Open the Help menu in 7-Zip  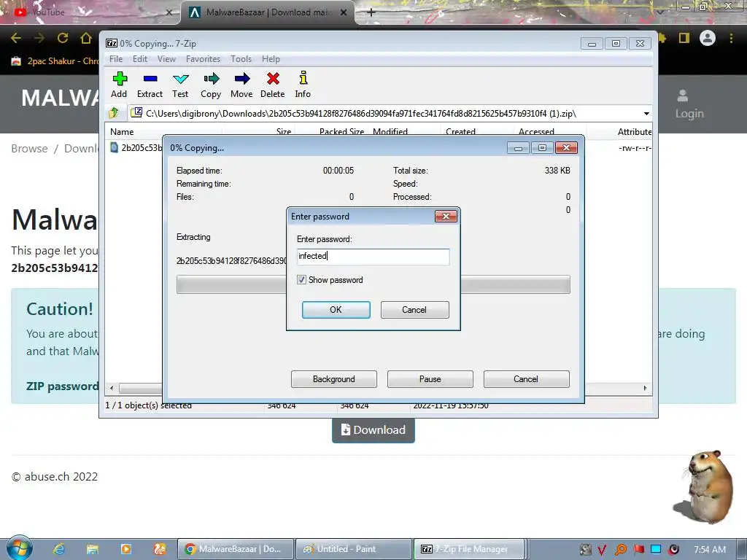271,59
